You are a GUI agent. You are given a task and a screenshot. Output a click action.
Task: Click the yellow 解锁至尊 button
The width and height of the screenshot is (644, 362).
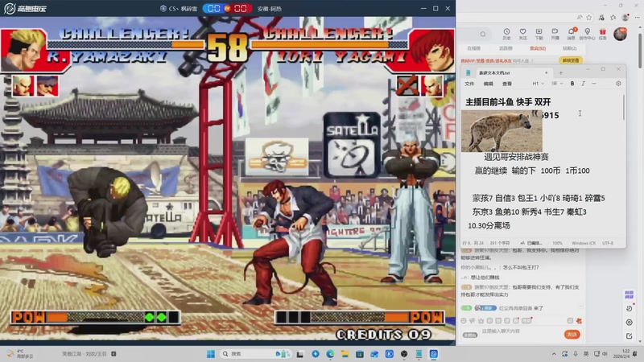[571, 60]
